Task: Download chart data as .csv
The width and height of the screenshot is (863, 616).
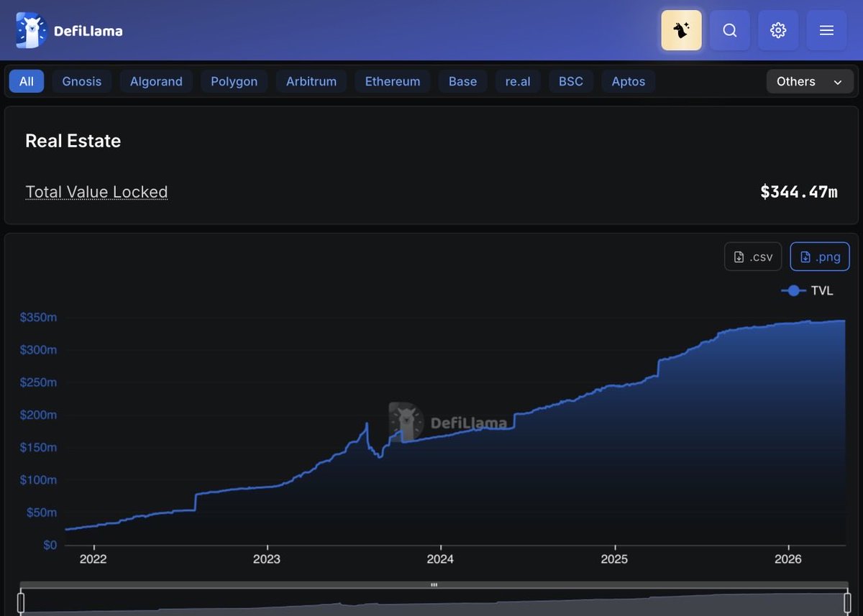Action: pos(753,257)
